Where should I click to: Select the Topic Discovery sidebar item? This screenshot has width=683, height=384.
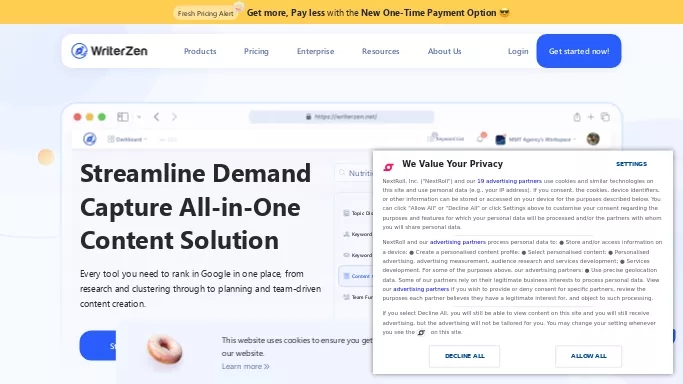(x=358, y=213)
